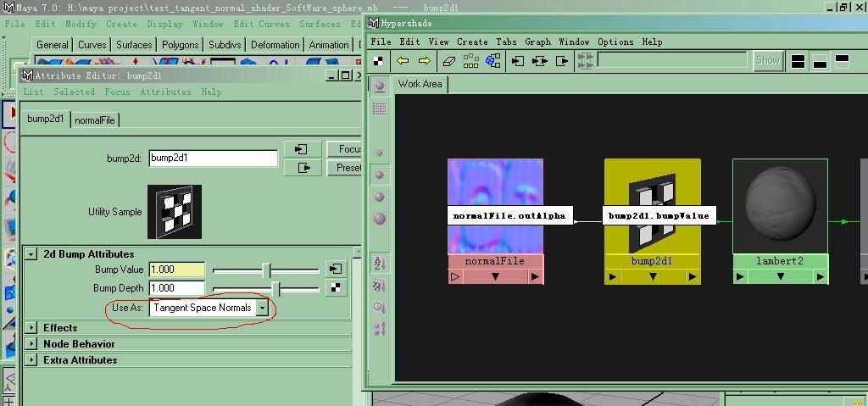868x406 pixels.
Task: Show input and output connections icon
Action: 540,61
